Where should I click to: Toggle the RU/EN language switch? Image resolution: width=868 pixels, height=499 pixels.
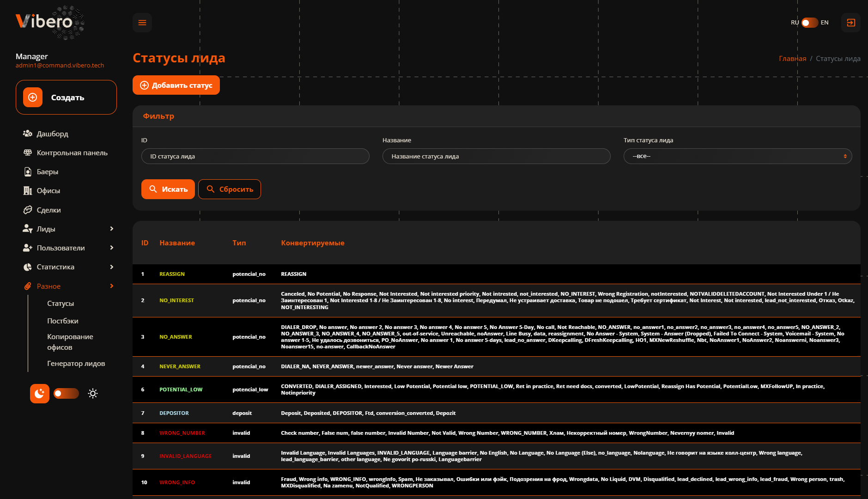pyautogui.click(x=810, y=23)
